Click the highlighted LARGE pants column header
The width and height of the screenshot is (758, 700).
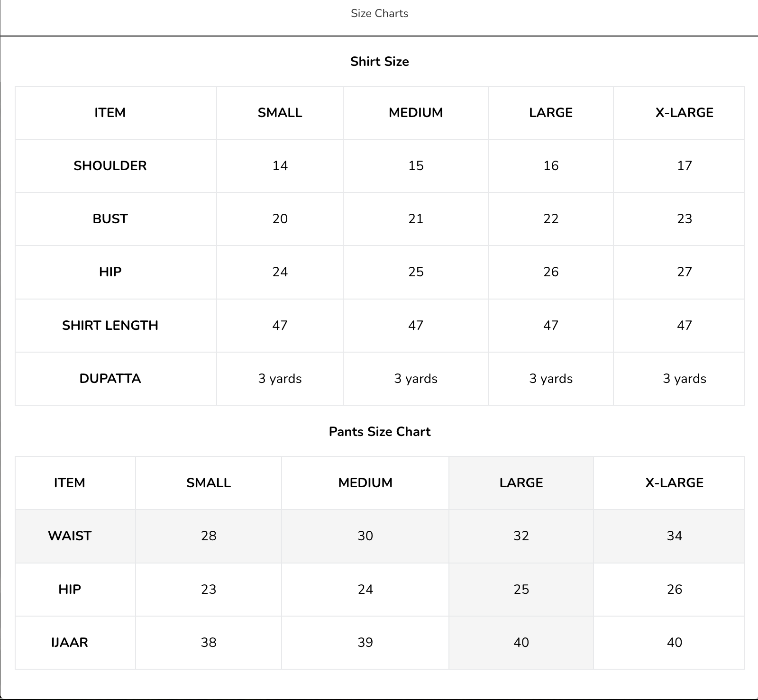point(521,483)
